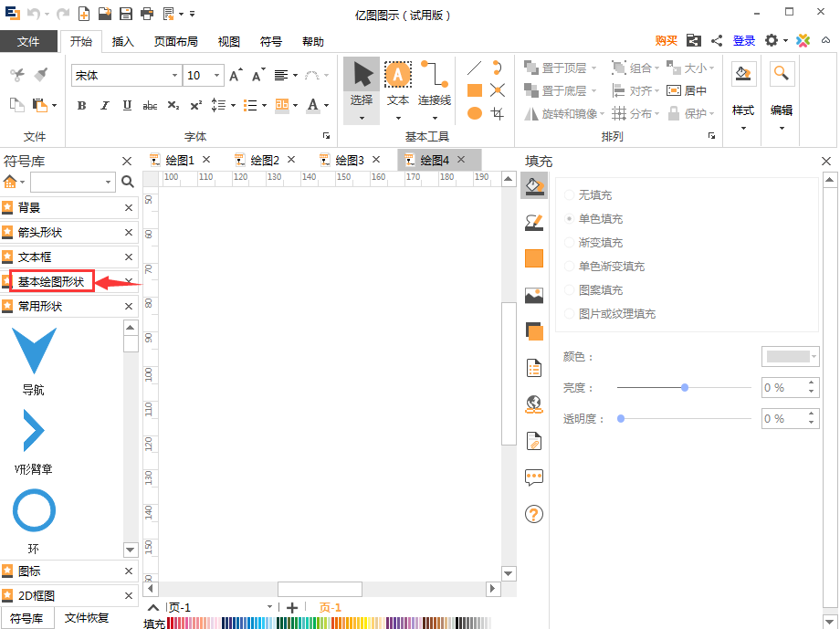This screenshot has width=840, height=629.
Task: Activate the 文本 text tool
Action: pos(398,89)
